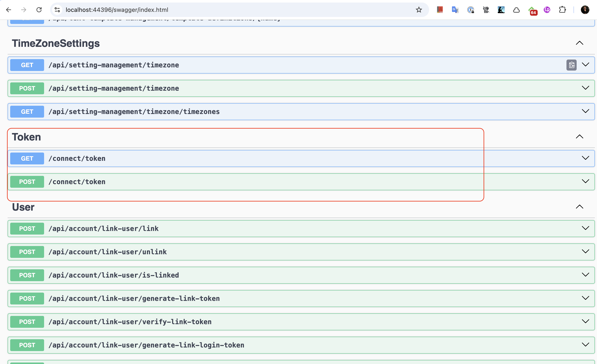Expand the GET /connect/token chevron
The image size is (597, 364).
tap(585, 158)
